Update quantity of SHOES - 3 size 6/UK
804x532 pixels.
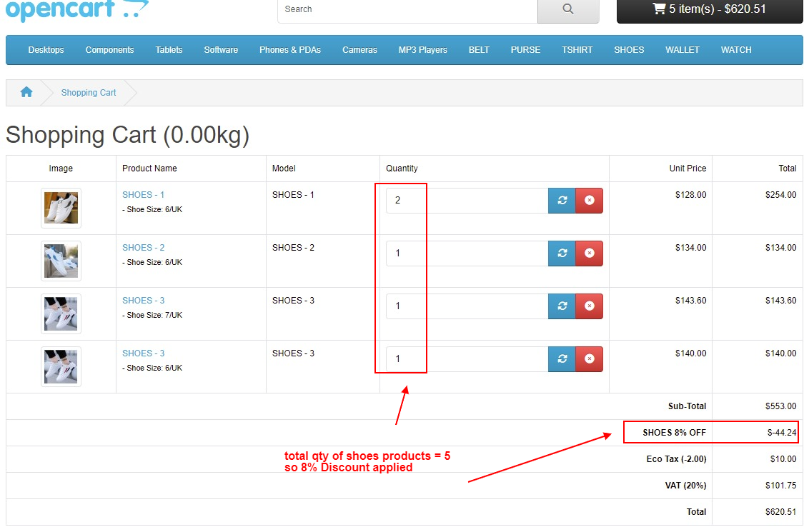pyautogui.click(x=562, y=359)
